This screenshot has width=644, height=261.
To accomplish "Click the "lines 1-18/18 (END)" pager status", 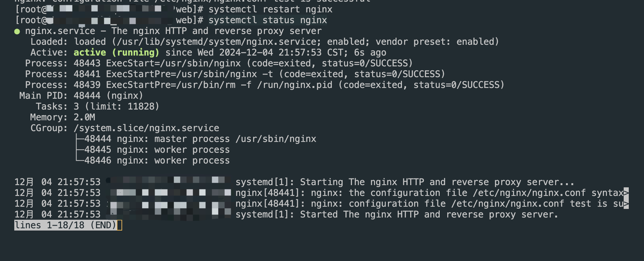I will point(65,225).
